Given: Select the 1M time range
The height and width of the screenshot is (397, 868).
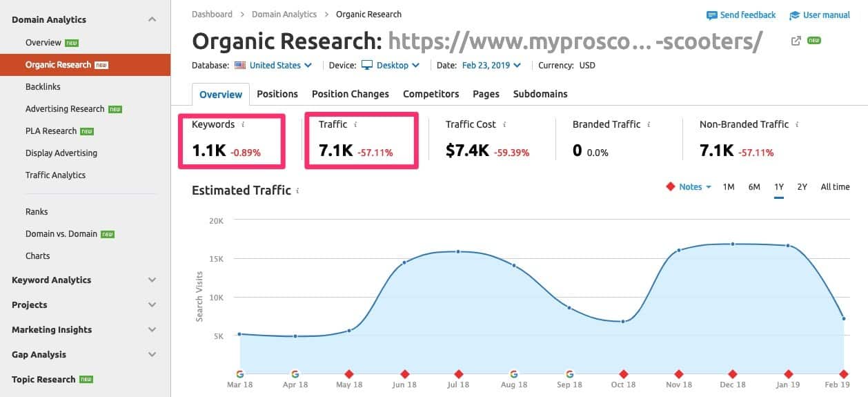Looking at the screenshot, I should click(729, 186).
